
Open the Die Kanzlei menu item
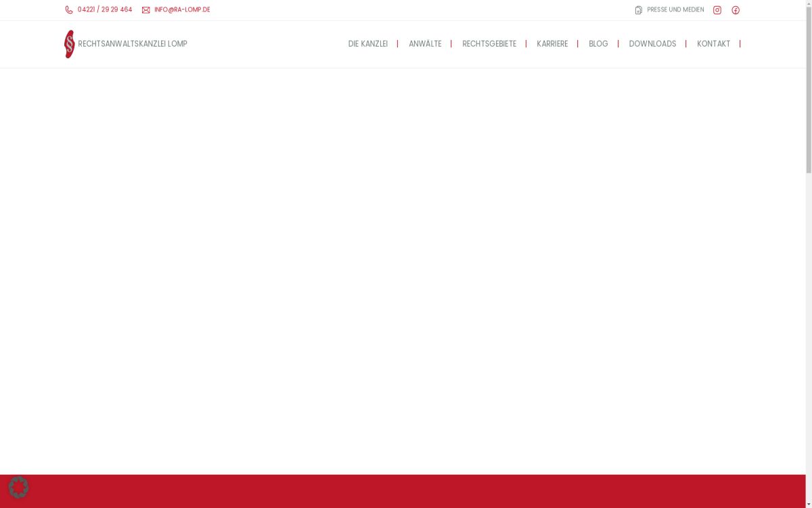click(367, 43)
